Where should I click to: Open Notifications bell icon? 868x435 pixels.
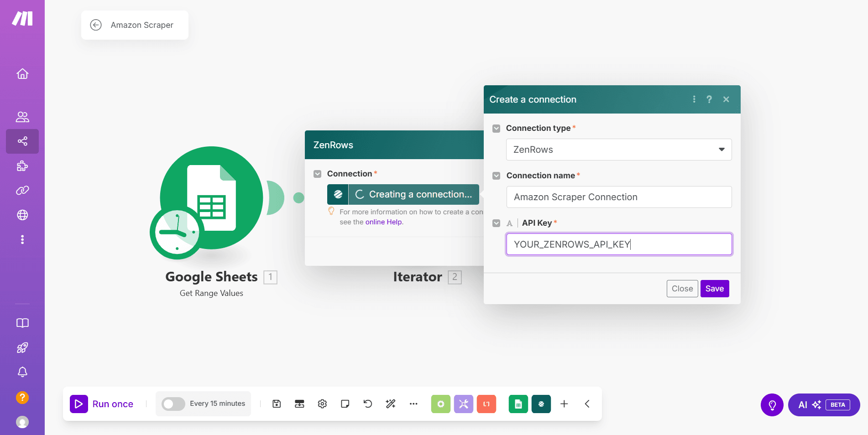(22, 373)
